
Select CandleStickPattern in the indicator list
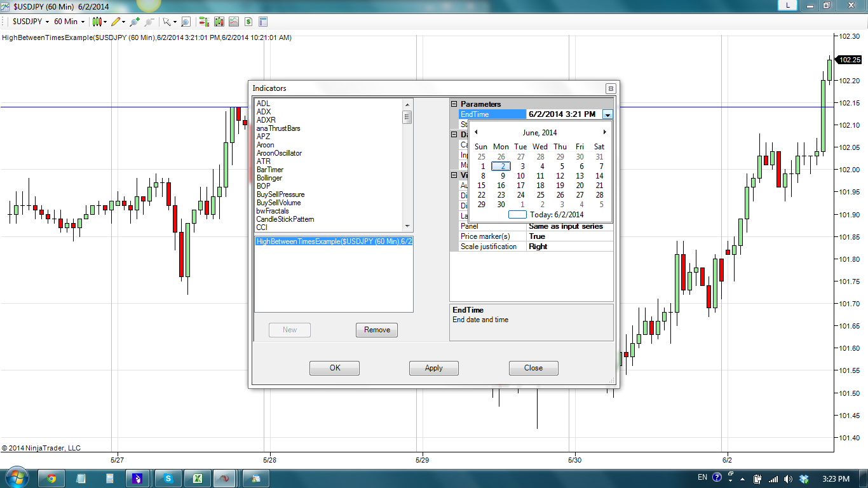coord(285,219)
